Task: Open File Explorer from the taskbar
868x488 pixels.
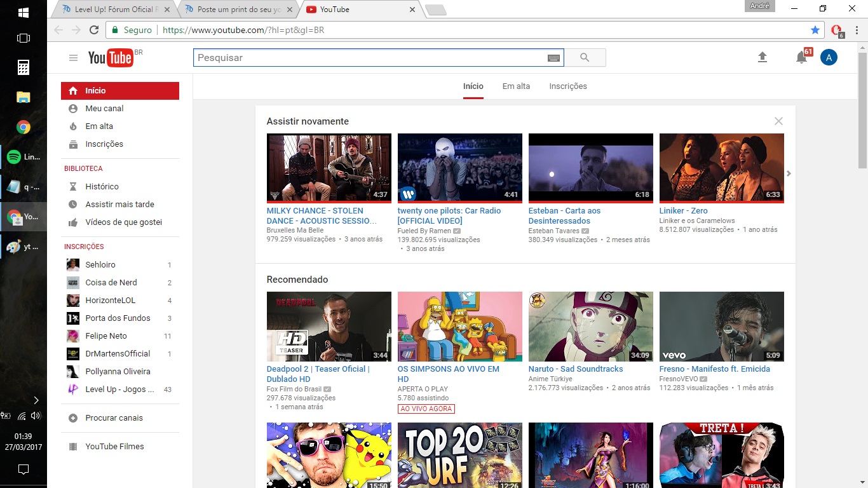Action: point(24,97)
